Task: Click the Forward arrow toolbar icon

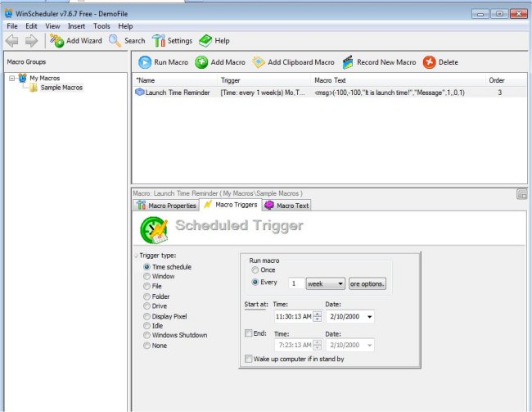Action: click(31, 41)
